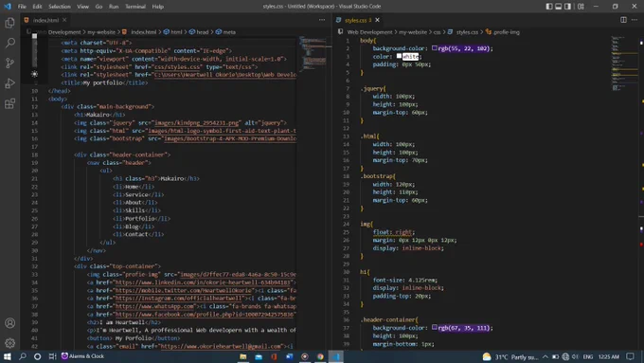The height and width of the screenshot is (363, 644).
Task: Open the Terminal menu
Action: coord(135,7)
